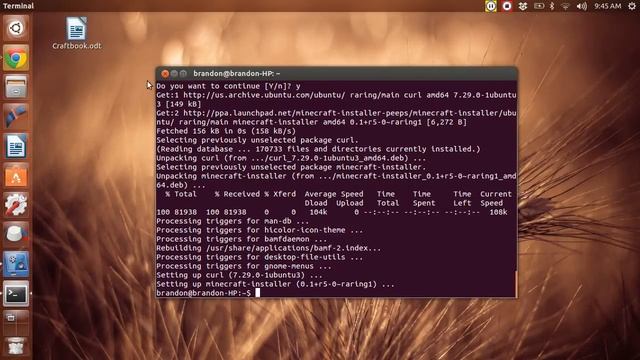The width and height of the screenshot is (640, 360).
Task: Open the sound volume indicator
Action: pos(582,6)
